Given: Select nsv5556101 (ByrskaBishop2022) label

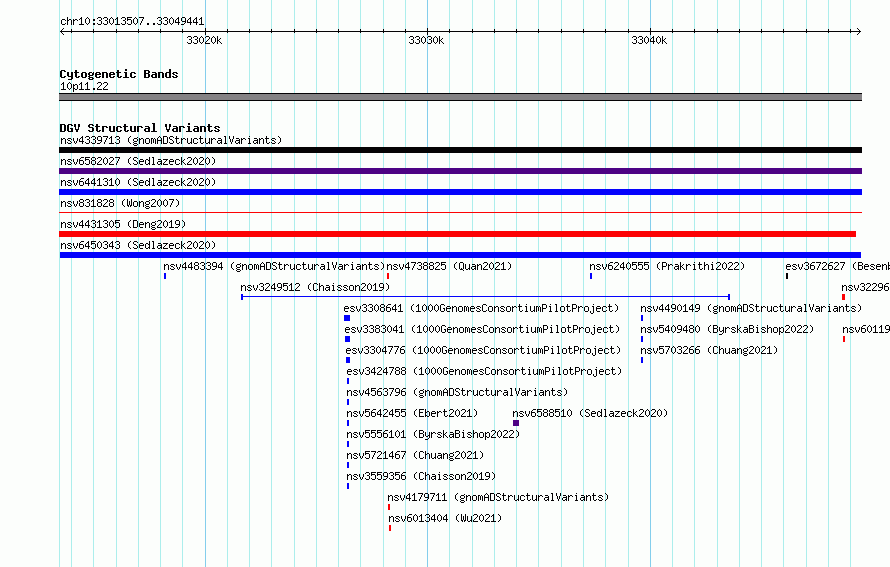Looking at the screenshot, I should 433,434.
